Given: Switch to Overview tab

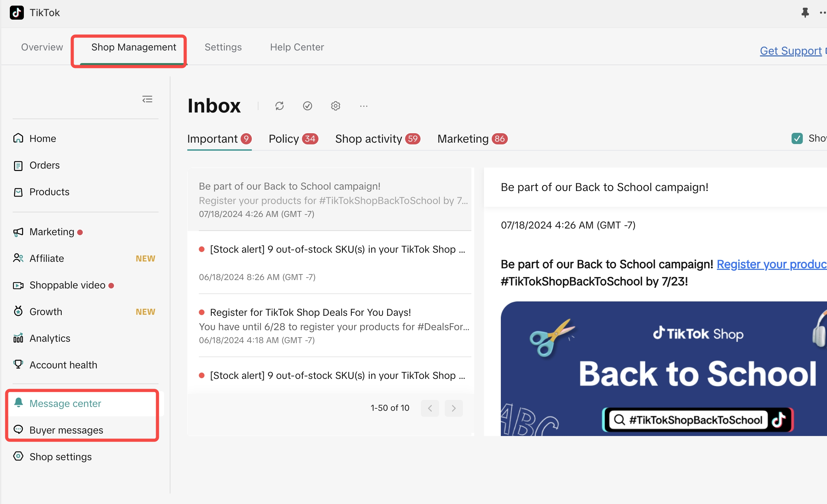Looking at the screenshot, I should pos(42,47).
